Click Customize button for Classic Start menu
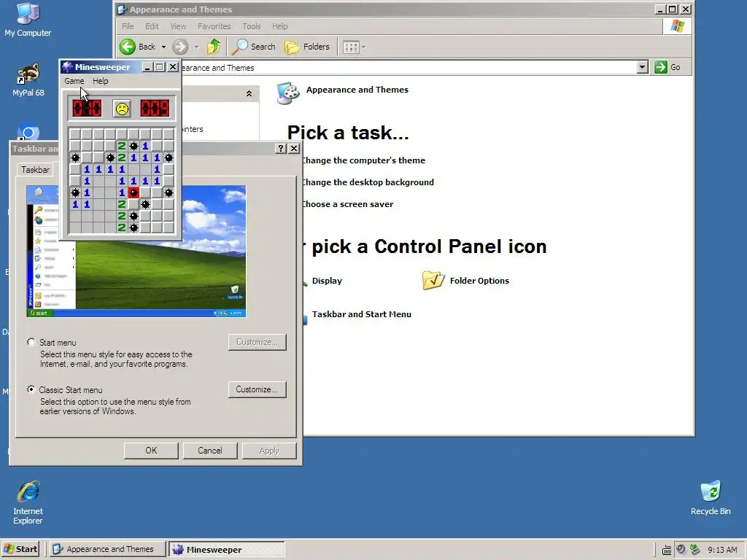This screenshot has height=560, width=747. point(257,389)
